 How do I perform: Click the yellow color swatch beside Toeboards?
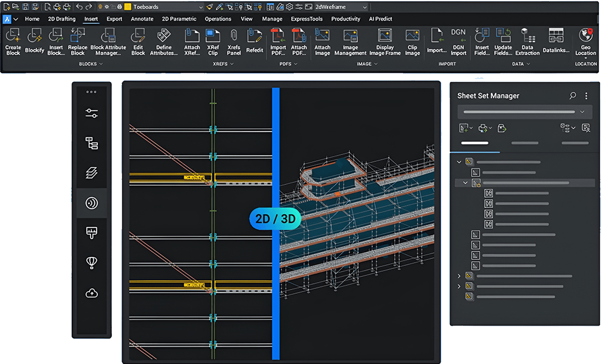pyautogui.click(x=128, y=7)
